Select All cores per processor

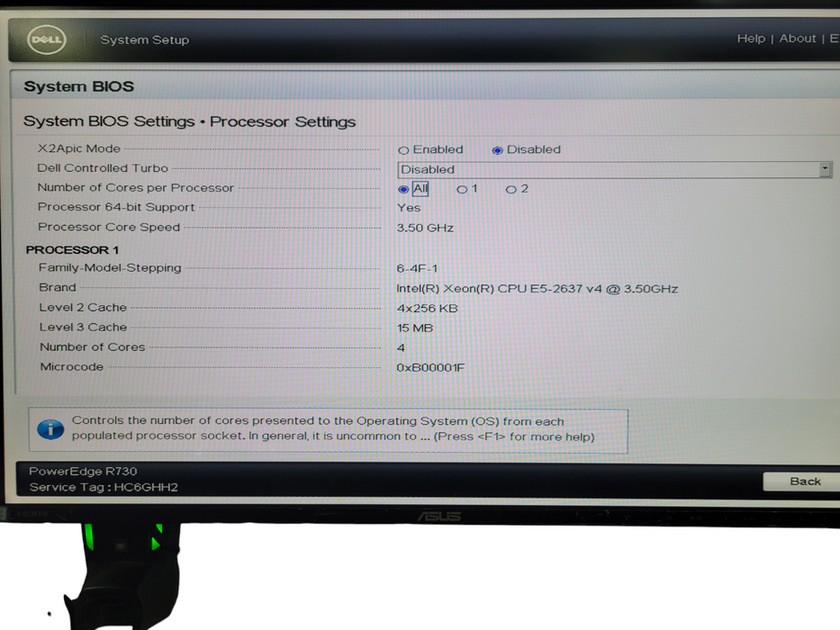403,189
